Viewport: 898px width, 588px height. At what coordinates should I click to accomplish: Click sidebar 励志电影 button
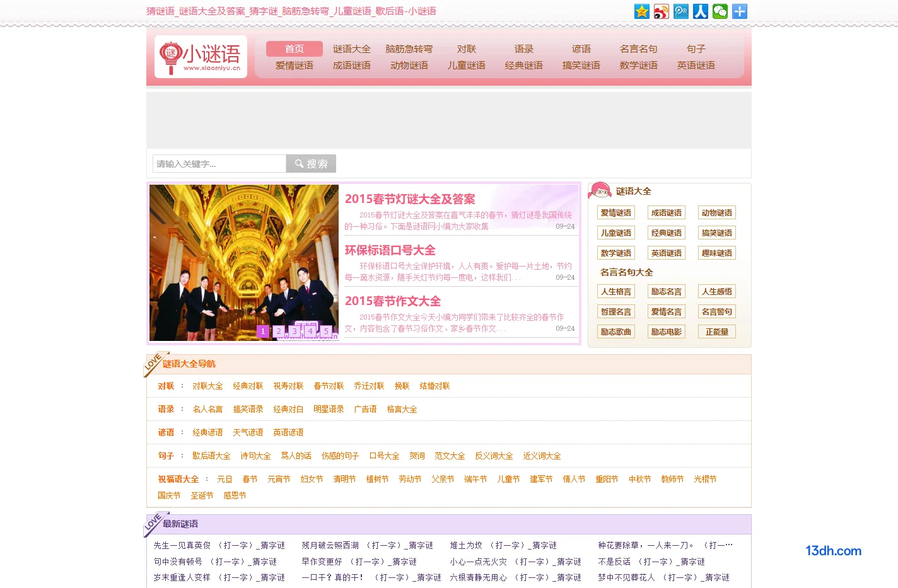coord(667,332)
